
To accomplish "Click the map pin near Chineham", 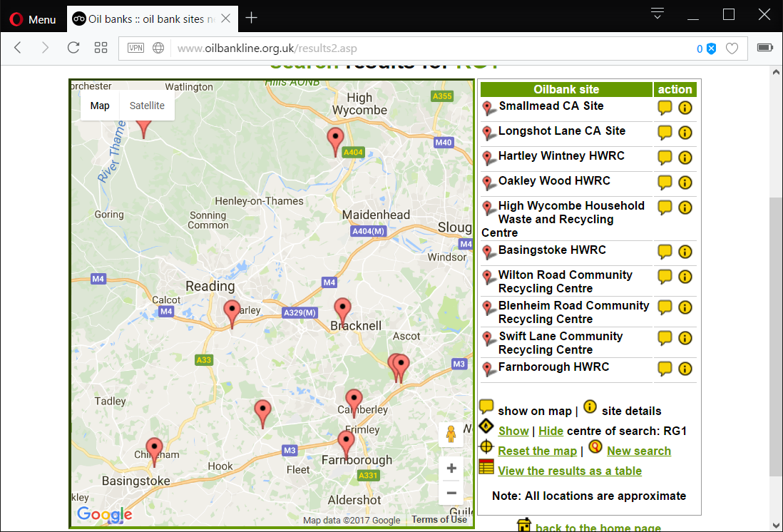I will point(154,451).
